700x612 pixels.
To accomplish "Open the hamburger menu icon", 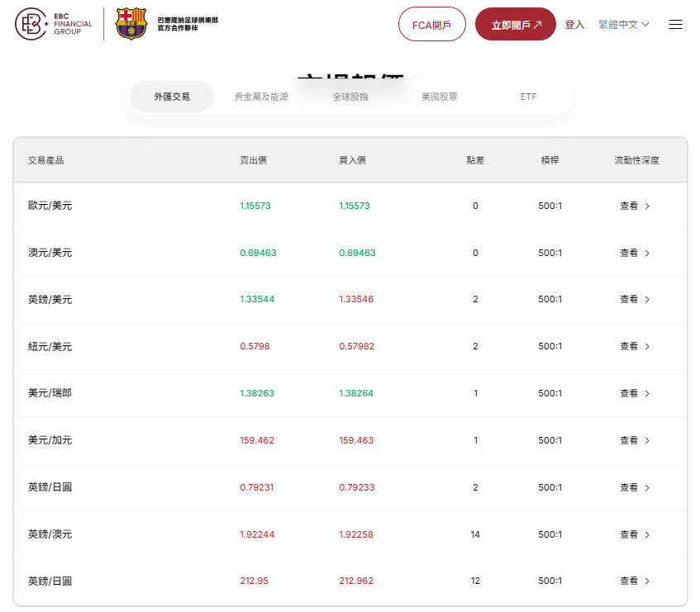I will 675,25.
